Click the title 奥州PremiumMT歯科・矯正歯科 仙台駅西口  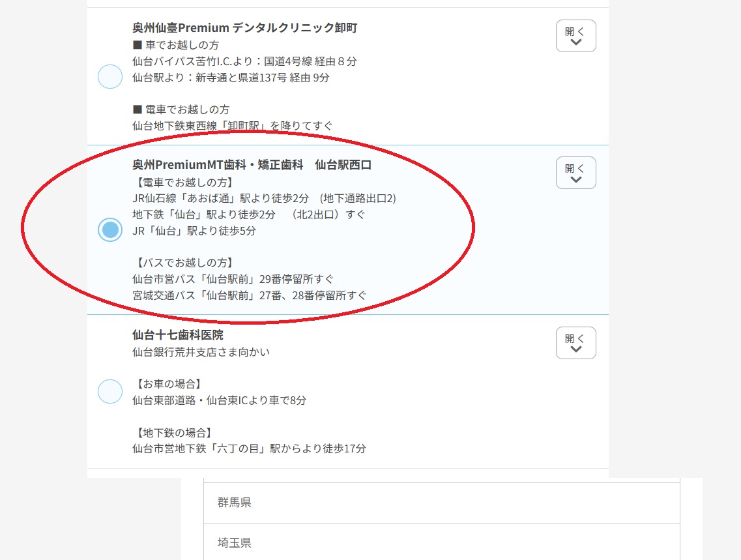(x=252, y=165)
